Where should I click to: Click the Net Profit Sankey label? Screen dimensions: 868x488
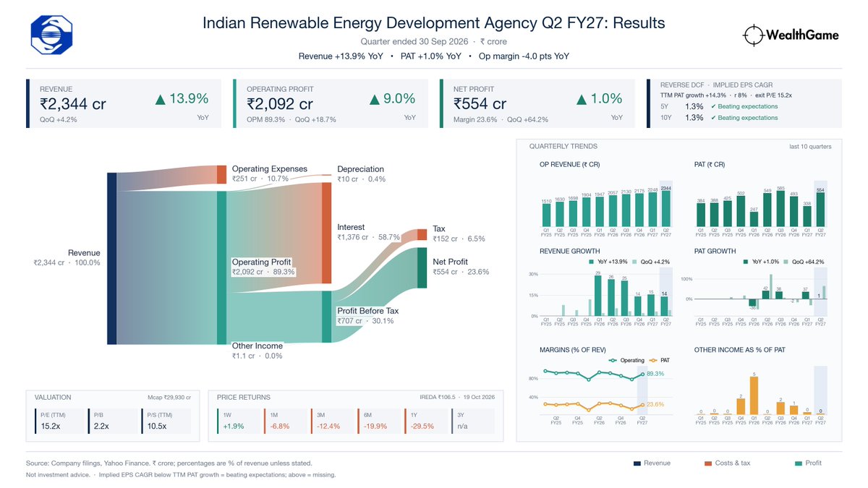450,262
